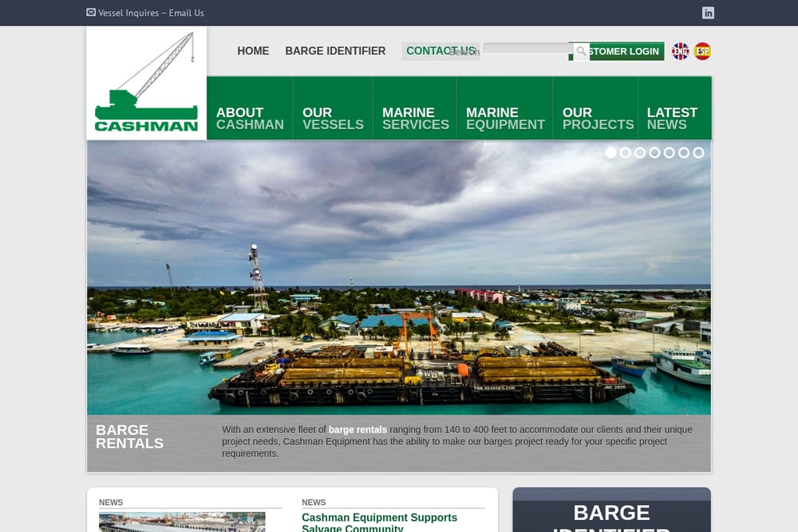Click Vessel Inquires – Email Us link
798x532 pixels.
(151, 13)
